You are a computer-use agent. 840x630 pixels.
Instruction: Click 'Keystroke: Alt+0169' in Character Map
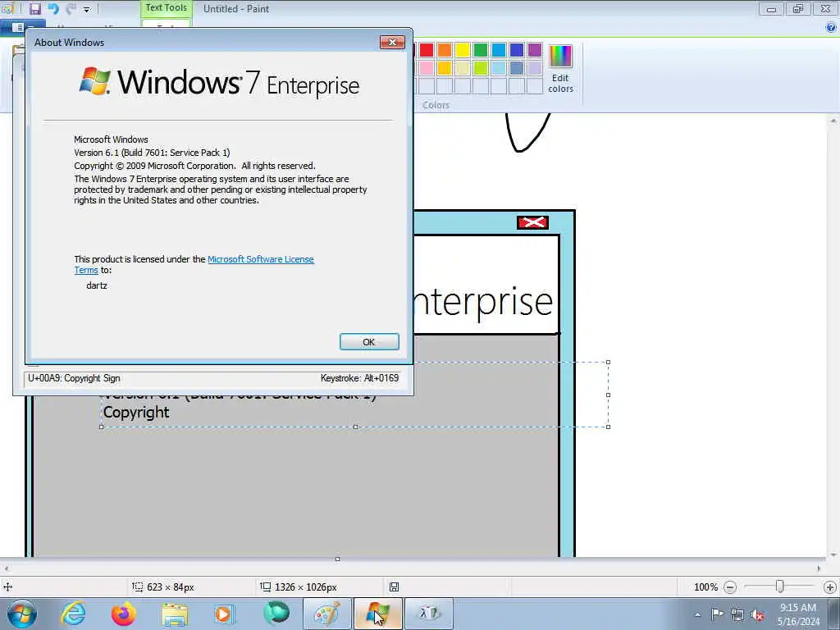(x=359, y=378)
